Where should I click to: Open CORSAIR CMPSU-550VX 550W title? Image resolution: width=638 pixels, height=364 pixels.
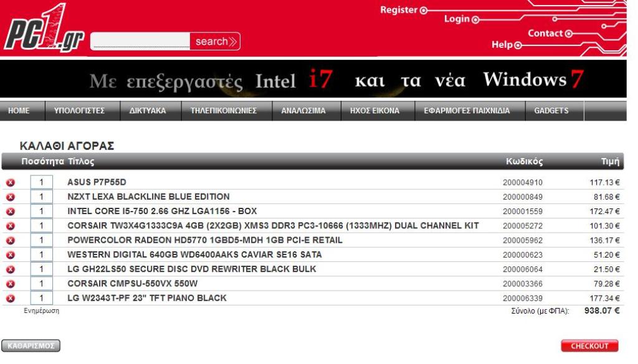133,284
